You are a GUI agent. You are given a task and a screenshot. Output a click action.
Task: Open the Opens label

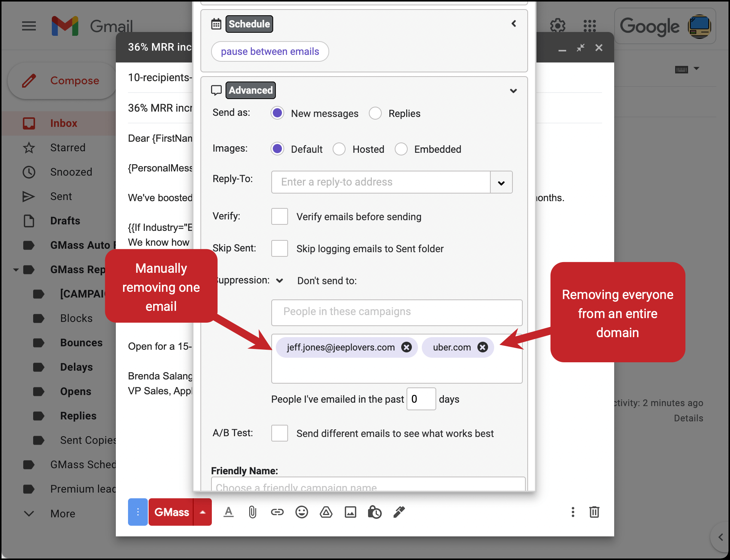click(75, 392)
